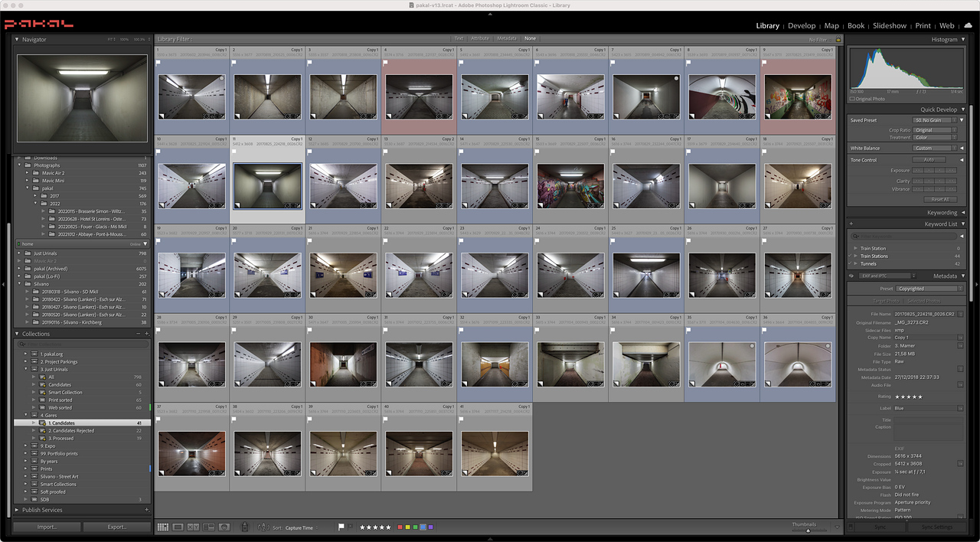Image resolution: width=980 pixels, height=542 pixels.
Task: Open the Saved Preset dropdown showing 50. No Grain
Action: [936, 120]
